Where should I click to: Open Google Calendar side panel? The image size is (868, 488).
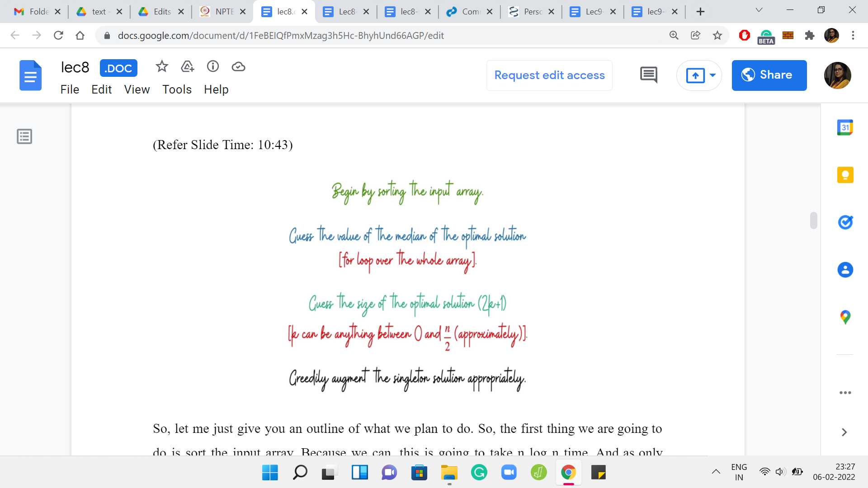point(845,127)
